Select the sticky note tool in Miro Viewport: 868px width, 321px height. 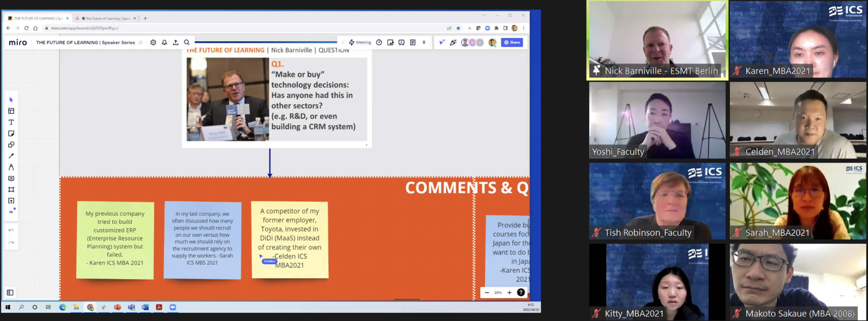tap(11, 134)
